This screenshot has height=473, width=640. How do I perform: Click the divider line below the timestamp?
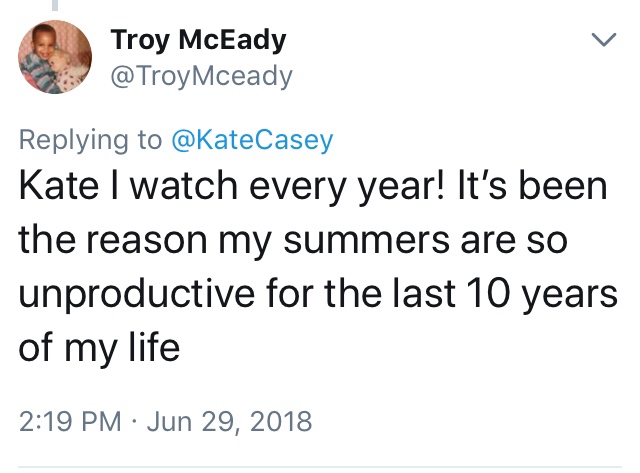click(320, 466)
